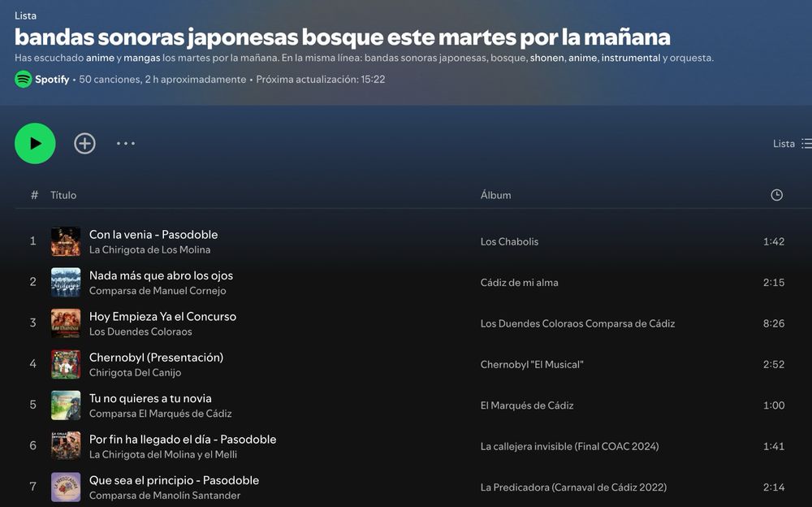This screenshot has height=507, width=812.
Task: Open Nada más que abro los ojos
Action: pyautogui.click(x=161, y=275)
